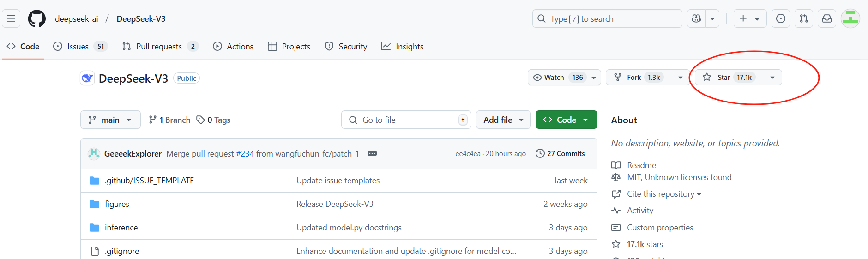Expand the Fork options dropdown arrow

pyautogui.click(x=680, y=78)
